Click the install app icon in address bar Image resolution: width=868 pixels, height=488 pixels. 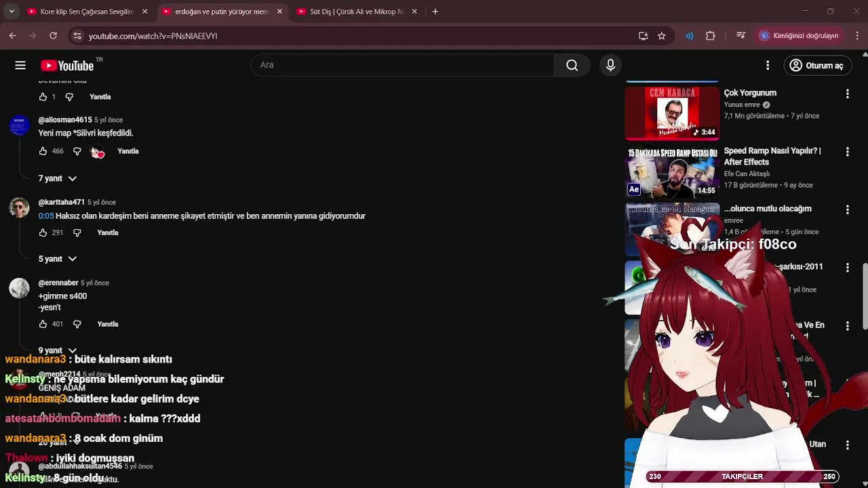tap(643, 36)
